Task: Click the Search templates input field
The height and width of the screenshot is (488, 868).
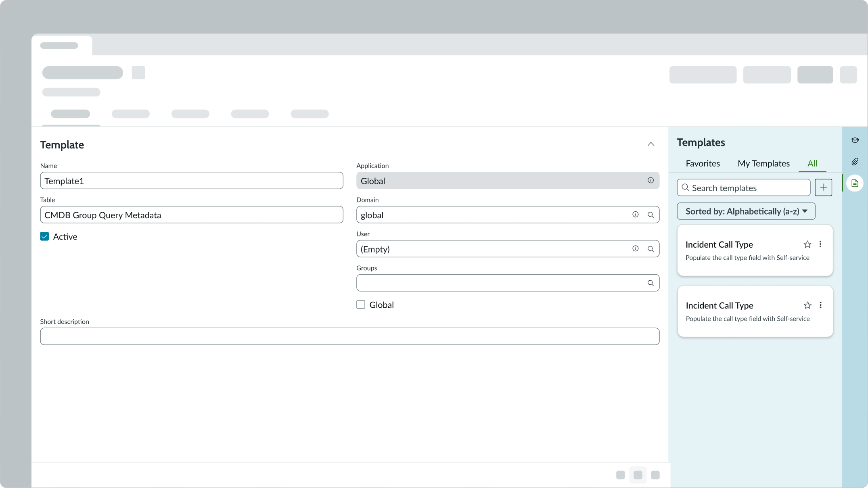Action: [743, 188]
